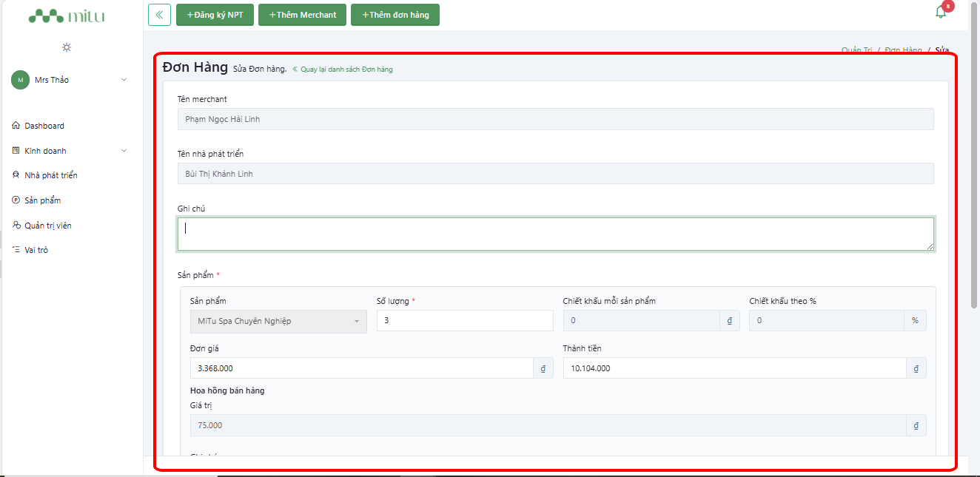Expand the Mrs Thảo user dropdown

click(x=124, y=80)
